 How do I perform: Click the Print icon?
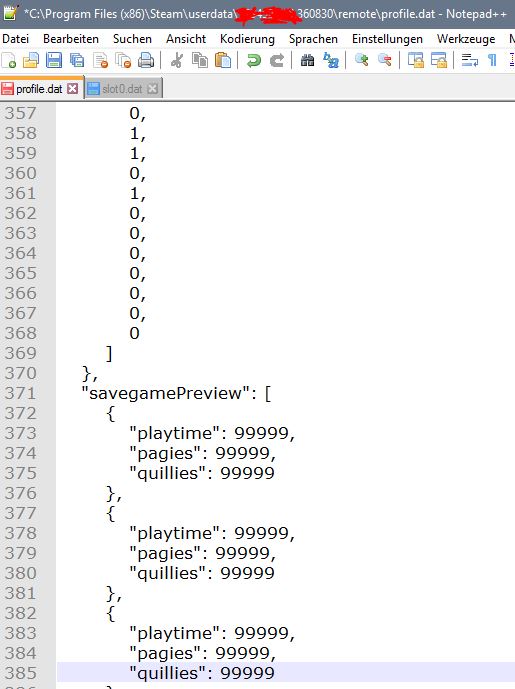pos(146,60)
